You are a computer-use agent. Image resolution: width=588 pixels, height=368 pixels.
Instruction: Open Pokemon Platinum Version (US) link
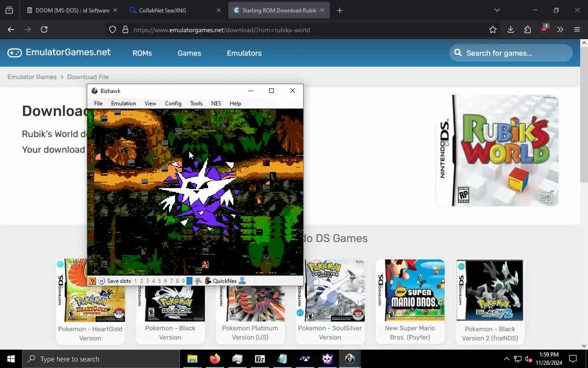click(x=250, y=333)
